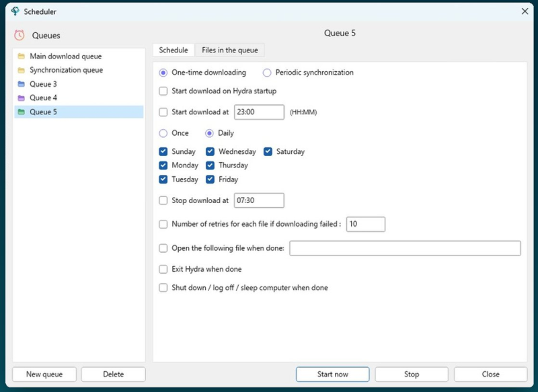Click the Start now button
This screenshot has width=538, height=392.
(x=332, y=374)
